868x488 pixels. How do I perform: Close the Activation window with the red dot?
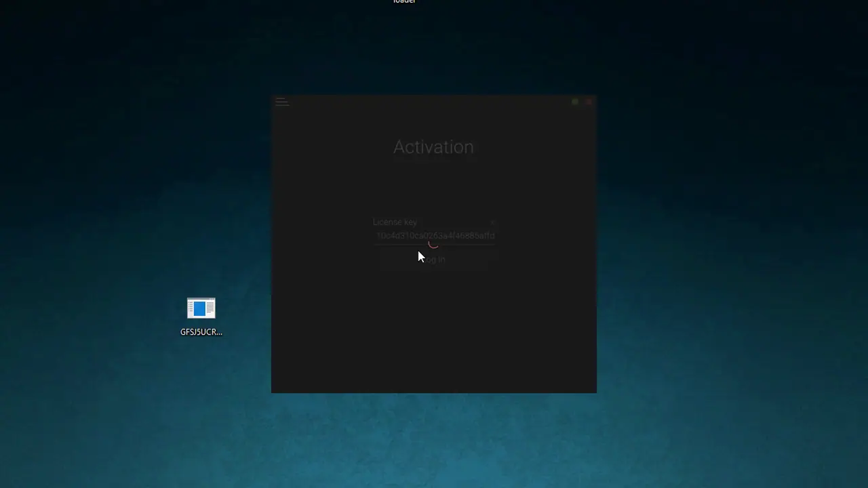click(589, 102)
